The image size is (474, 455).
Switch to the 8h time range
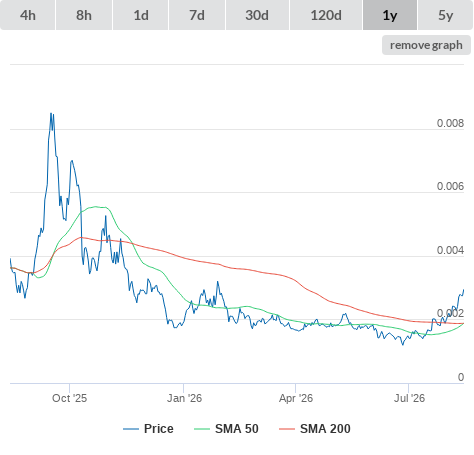(x=84, y=15)
